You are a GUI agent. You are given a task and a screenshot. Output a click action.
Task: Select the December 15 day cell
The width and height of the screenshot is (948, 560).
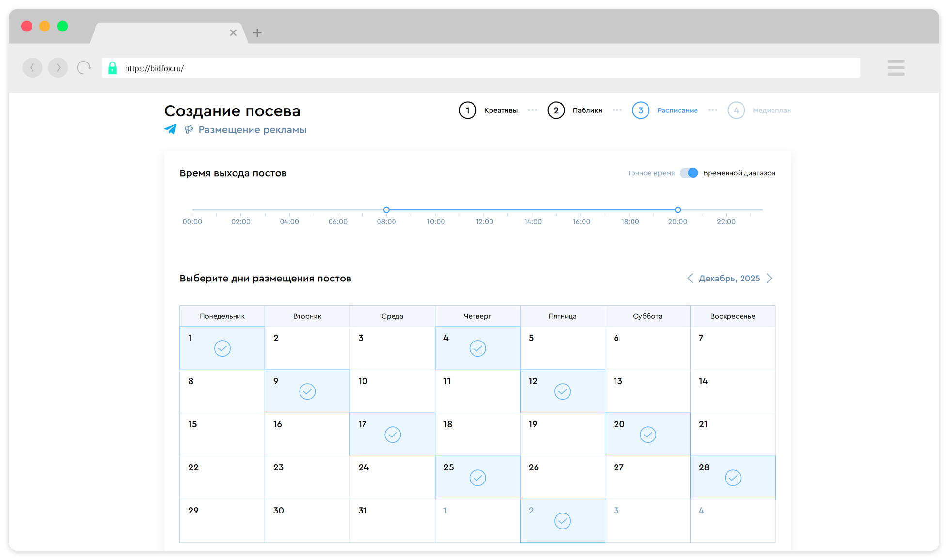coord(222,435)
